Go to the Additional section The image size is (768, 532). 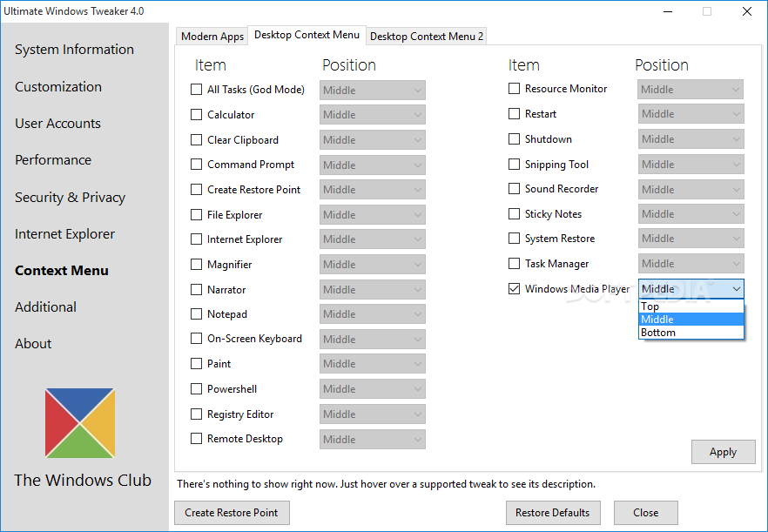pyautogui.click(x=45, y=307)
